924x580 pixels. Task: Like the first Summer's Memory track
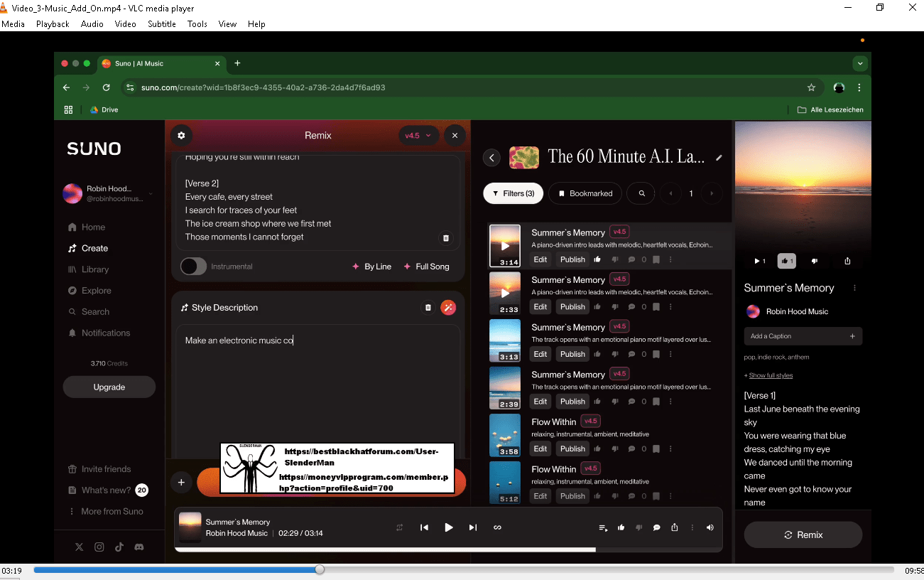click(x=597, y=259)
